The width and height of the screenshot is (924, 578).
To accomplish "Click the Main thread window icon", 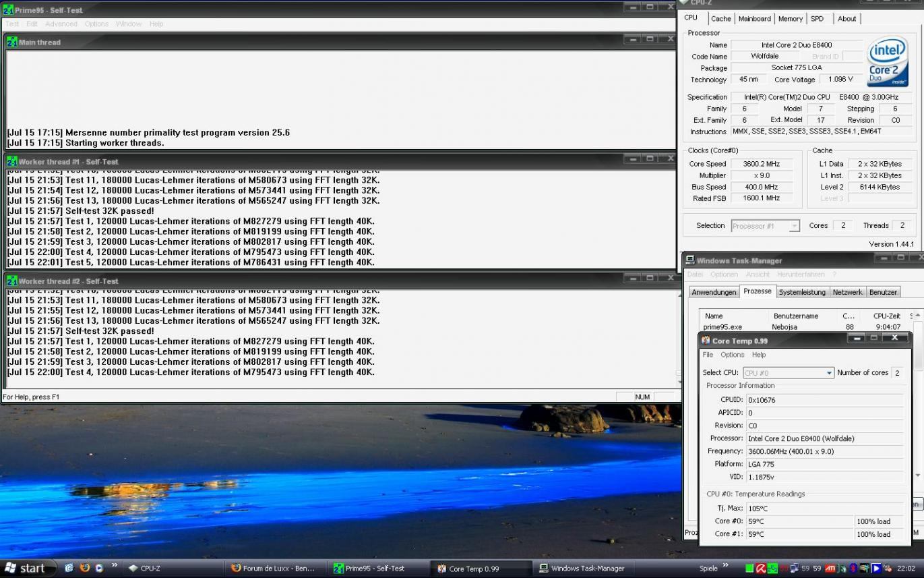I will pyautogui.click(x=12, y=42).
